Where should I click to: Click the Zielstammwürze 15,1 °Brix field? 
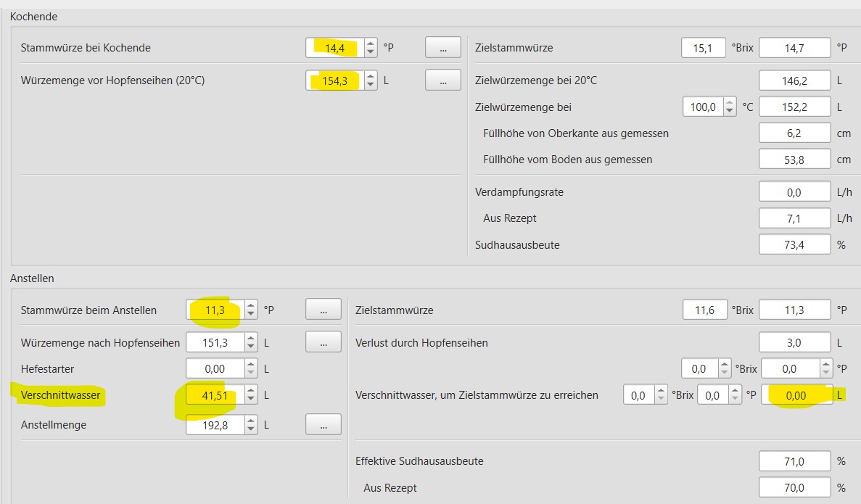pyautogui.click(x=704, y=48)
